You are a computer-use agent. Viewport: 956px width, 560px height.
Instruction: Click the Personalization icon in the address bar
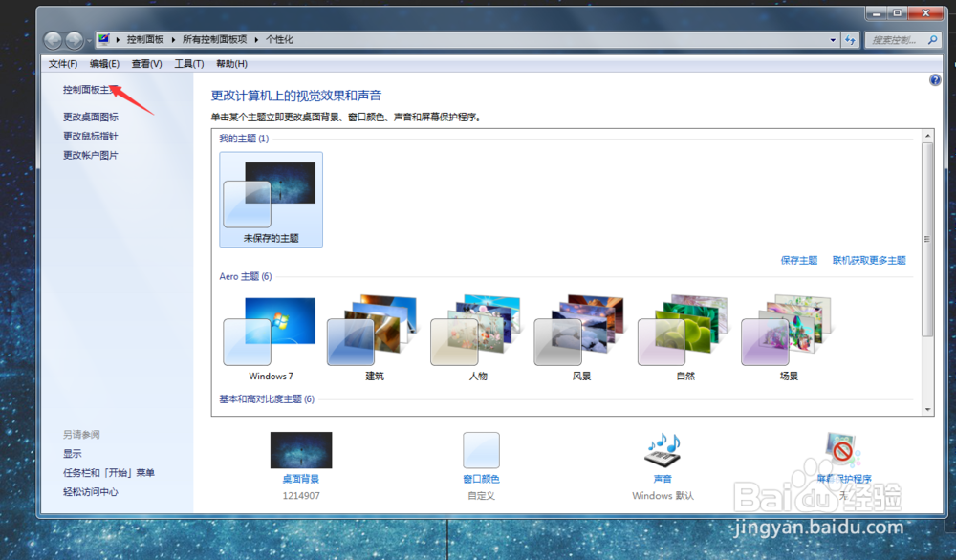[103, 39]
